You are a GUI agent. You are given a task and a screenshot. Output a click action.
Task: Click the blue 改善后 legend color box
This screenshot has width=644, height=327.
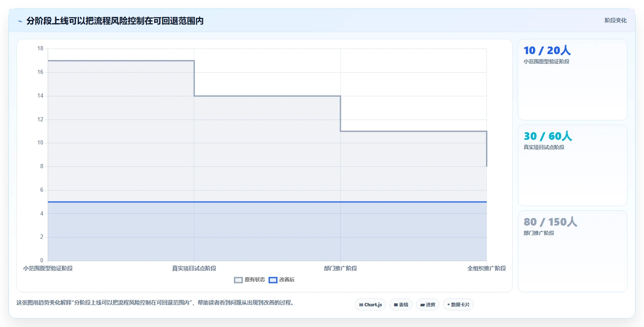coord(273,280)
